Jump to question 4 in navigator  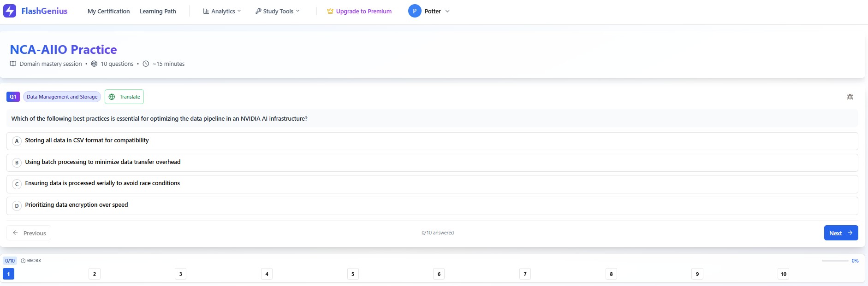coord(267,274)
